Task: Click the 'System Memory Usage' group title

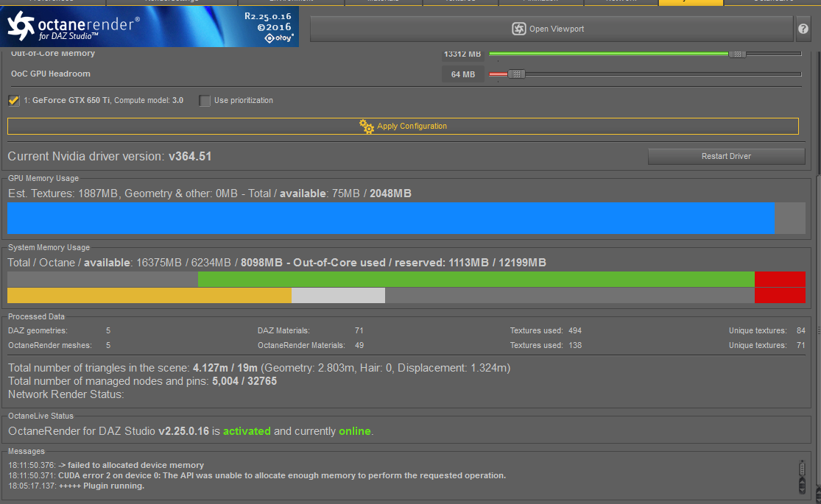Action: 49,247
